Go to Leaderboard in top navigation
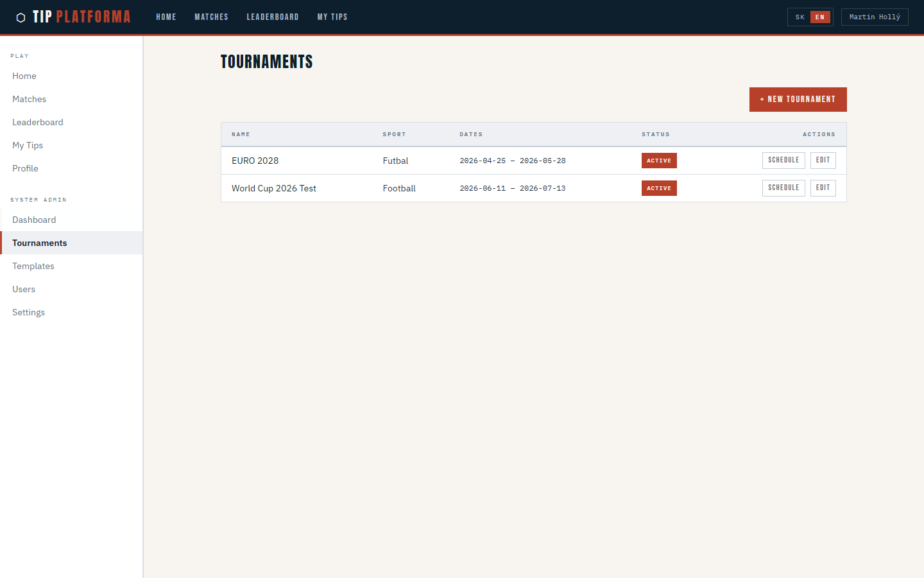The width and height of the screenshot is (924, 578). pyautogui.click(x=273, y=17)
